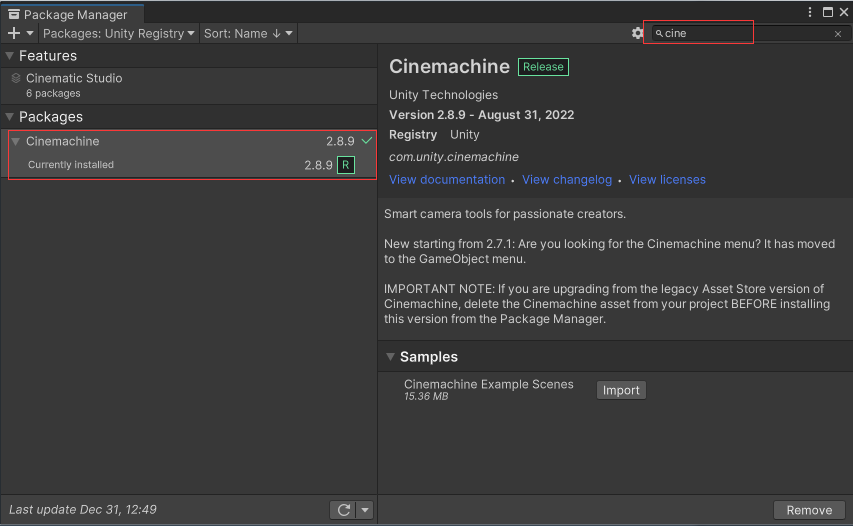This screenshot has width=853, height=526.
Task: Click the green installed checkmark on Cinemachine
Action: coord(366,141)
